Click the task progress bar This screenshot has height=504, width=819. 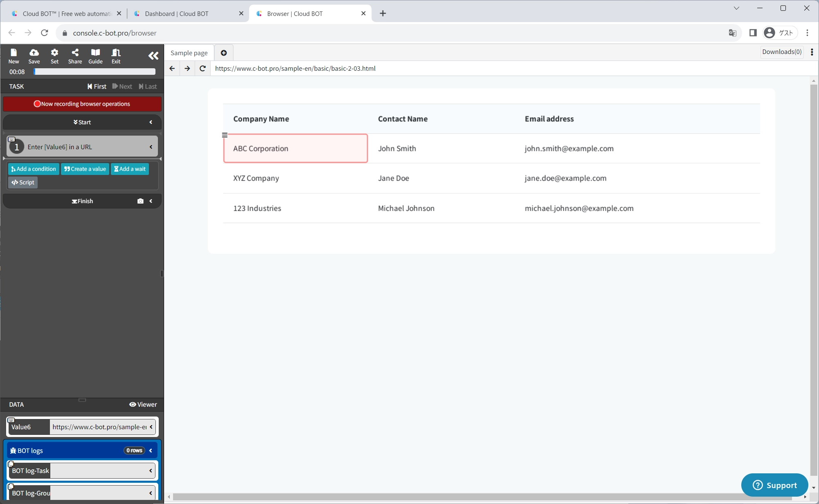pyautogui.click(x=94, y=72)
